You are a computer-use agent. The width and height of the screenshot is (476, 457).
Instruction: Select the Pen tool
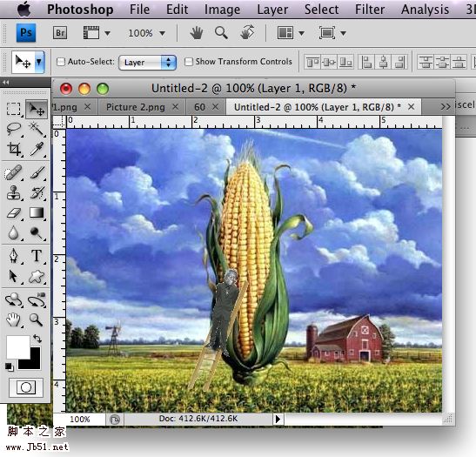tap(13, 256)
